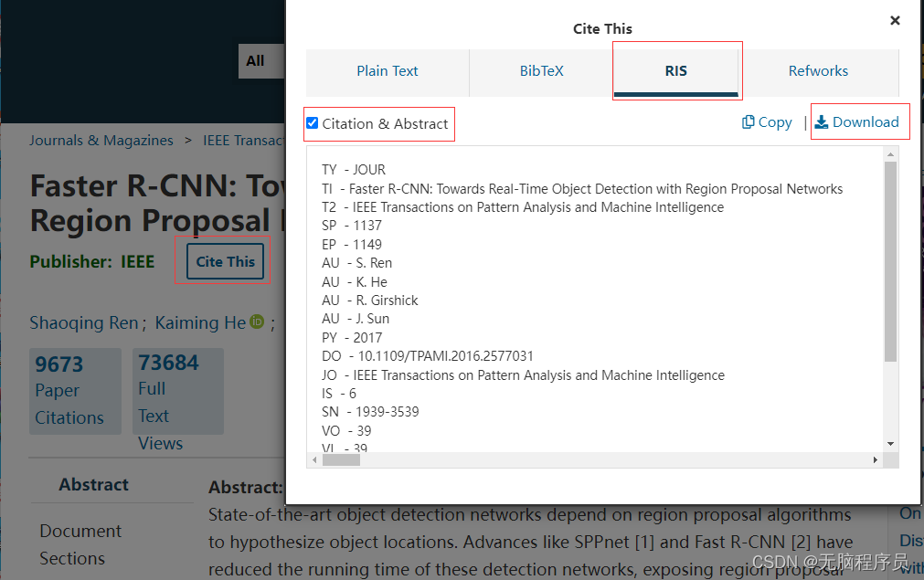The image size is (924, 580).
Task: View the 9673 Paper Citations
Action: [x=76, y=391]
